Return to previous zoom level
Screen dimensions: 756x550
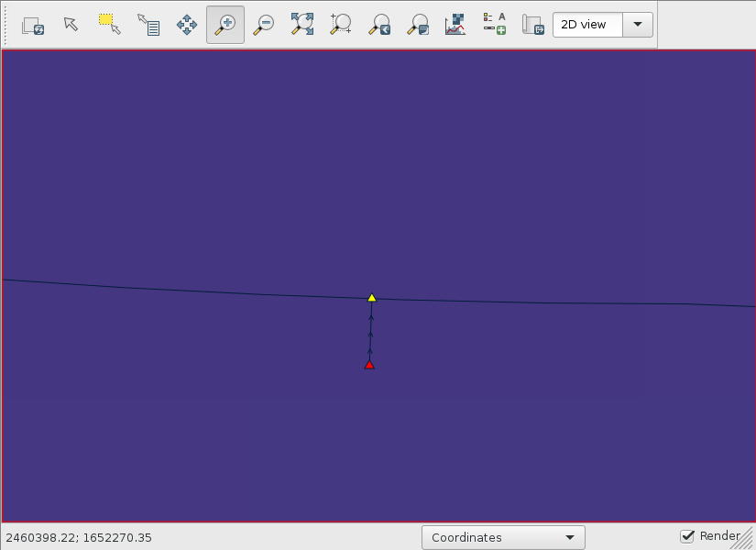pyautogui.click(x=379, y=25)
